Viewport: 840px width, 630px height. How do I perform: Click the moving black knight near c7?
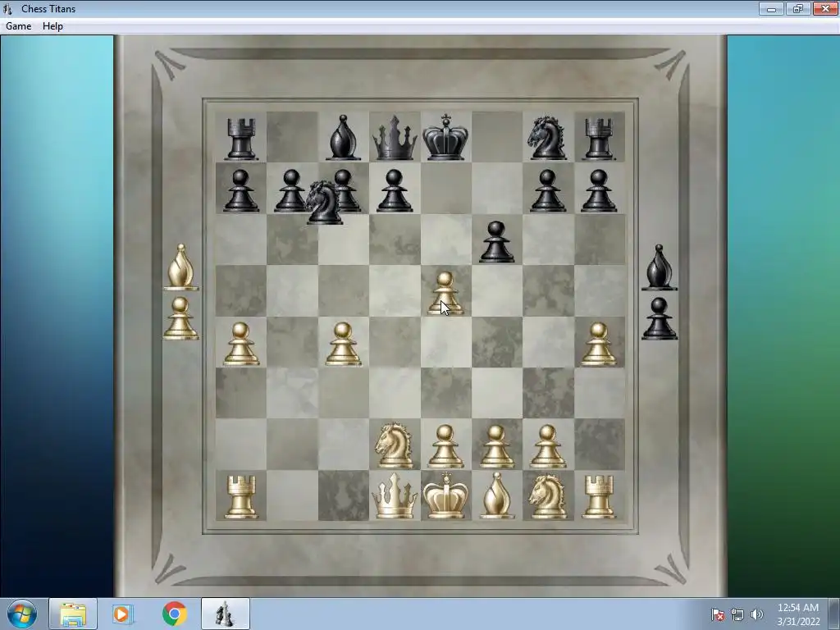click(323, 202)
